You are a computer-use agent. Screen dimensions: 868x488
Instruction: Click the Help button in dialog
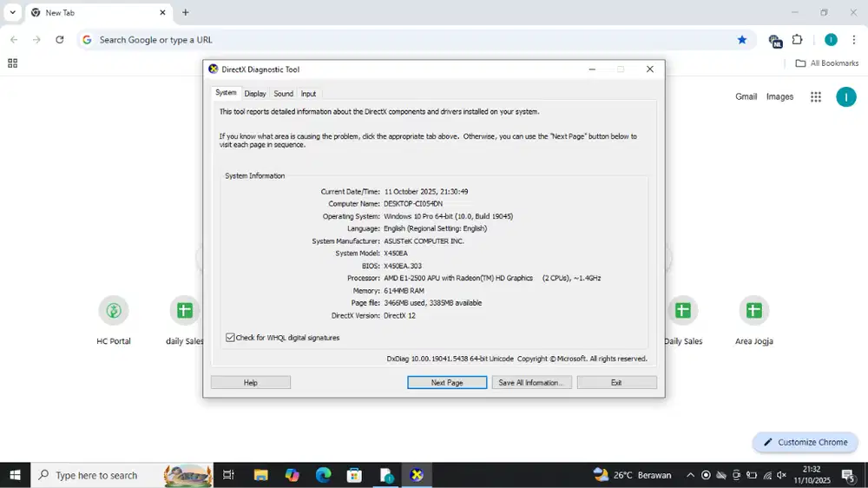click(250, 382)
